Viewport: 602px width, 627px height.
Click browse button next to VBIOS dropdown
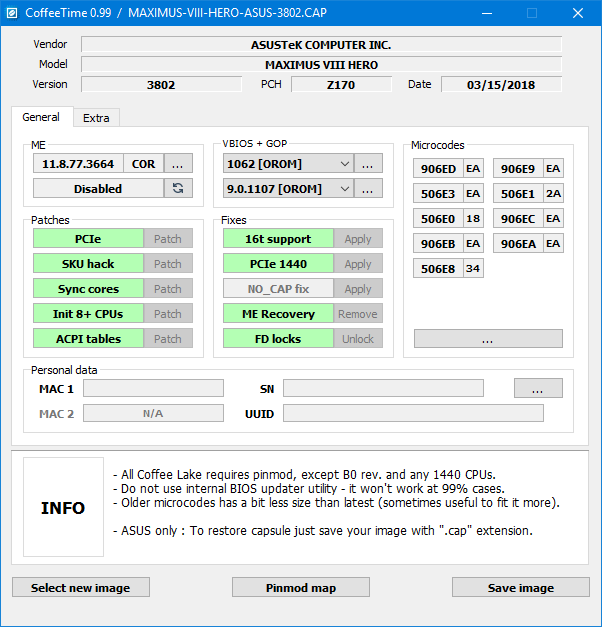(x=368, y=164)
